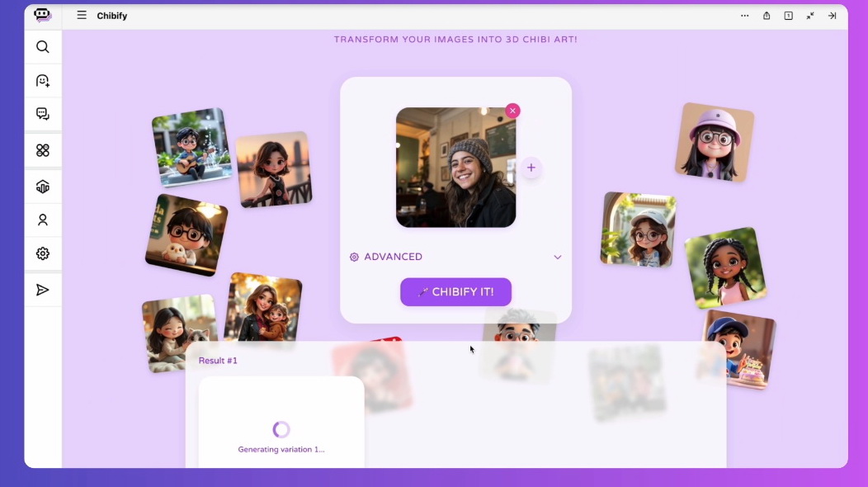
Task: Open the chibi girl at sunset sample
Action: tap(274, 169)
